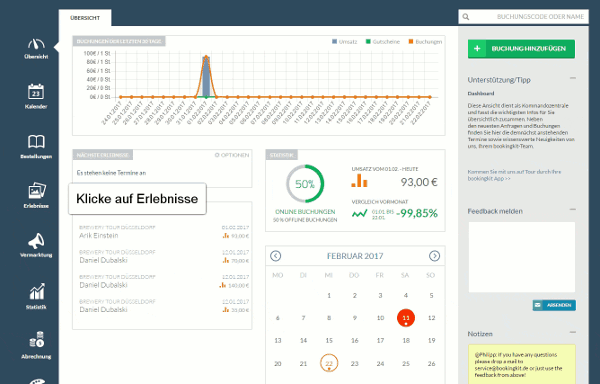This screenshot has height=384, width=600.
Task: Click the yellow sticky note
Action: [x=522, y=364]
